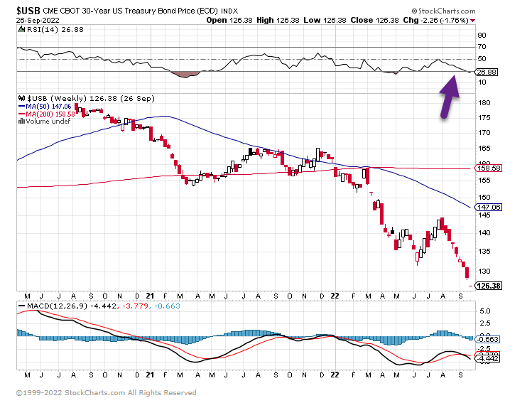The width and height of the screenshot is (532, 403).
Task: Click the volume bars icon beside Volume undef
Action: 21,122
